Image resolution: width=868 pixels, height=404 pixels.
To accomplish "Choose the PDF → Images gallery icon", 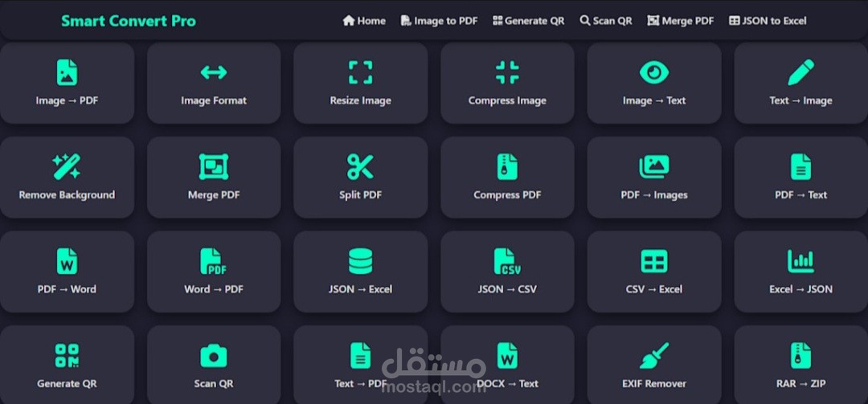I will (x=653, y=166).
